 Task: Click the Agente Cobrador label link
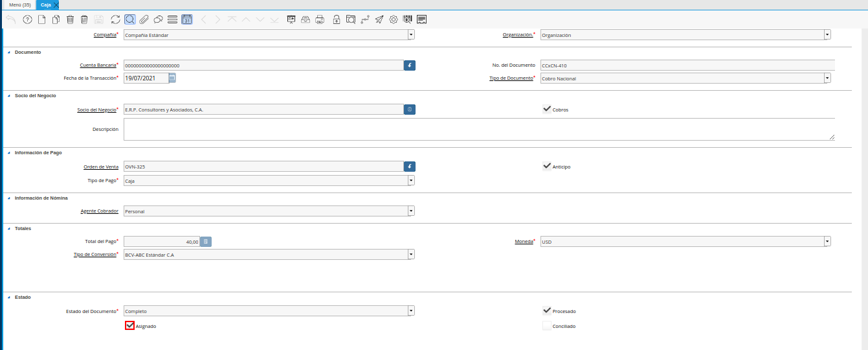100,211
